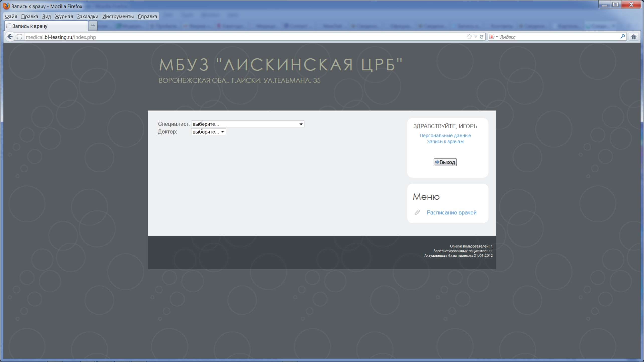
Task: Open the Вид menu
Action: coord(46,16)
